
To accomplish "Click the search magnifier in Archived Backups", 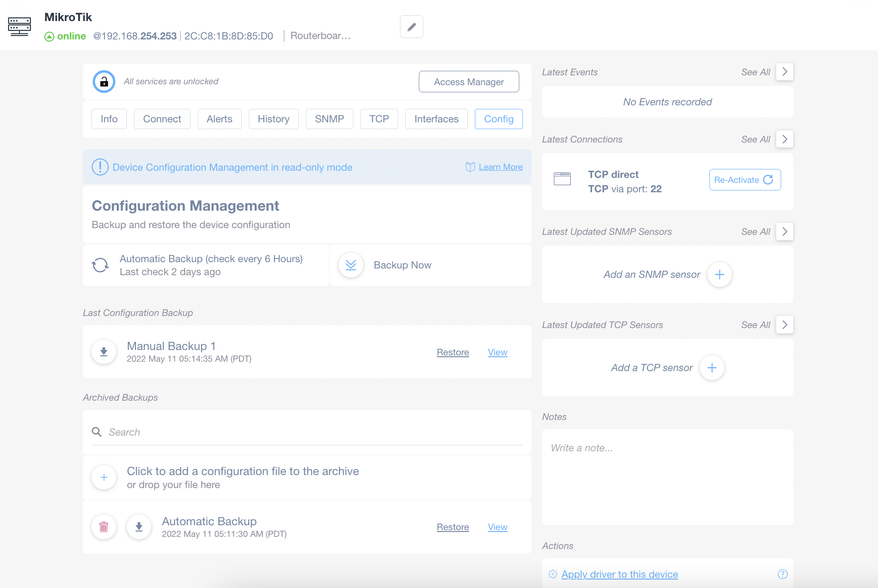I will point(96,432).
